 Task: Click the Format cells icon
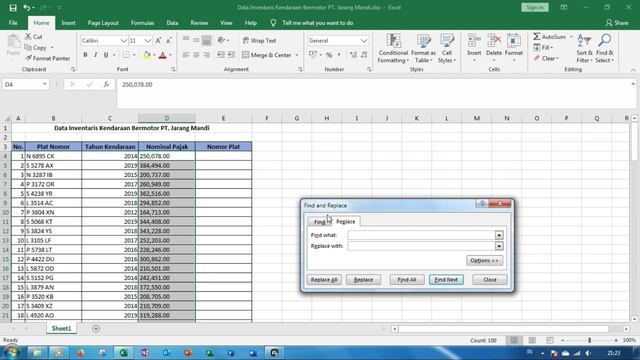click(514, 41)
